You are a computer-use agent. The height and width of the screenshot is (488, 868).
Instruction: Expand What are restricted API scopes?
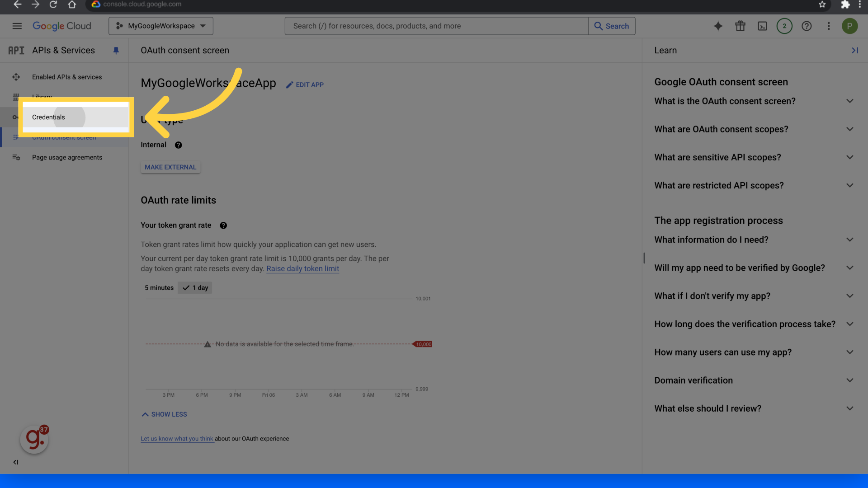(x=754, y=186)
